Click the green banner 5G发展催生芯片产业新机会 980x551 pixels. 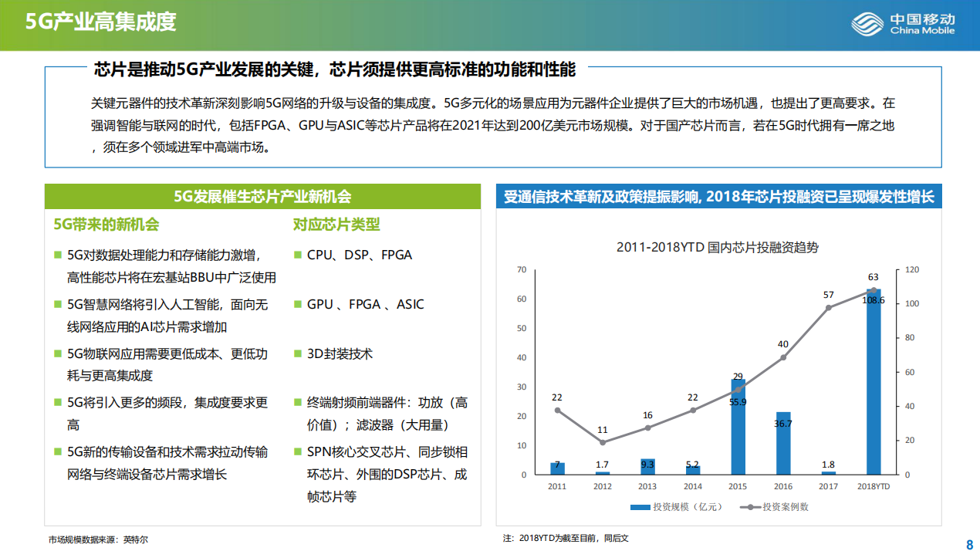(263, 197)
